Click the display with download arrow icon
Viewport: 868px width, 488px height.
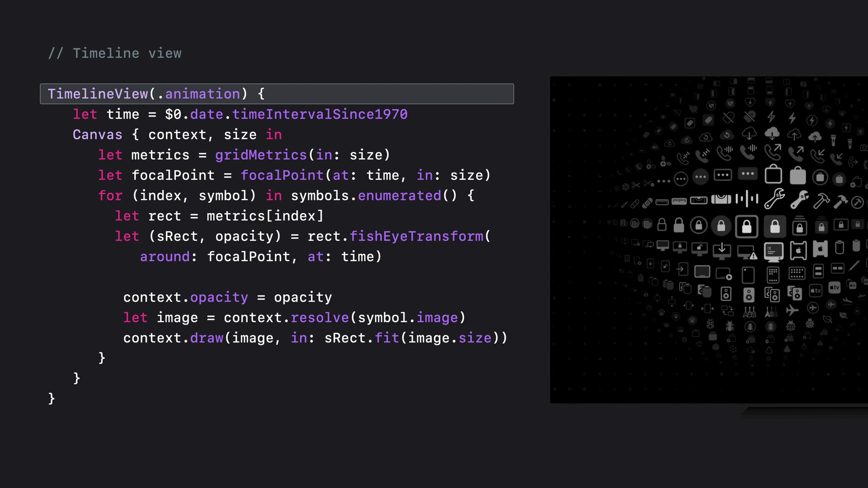[x=722, y=250]
